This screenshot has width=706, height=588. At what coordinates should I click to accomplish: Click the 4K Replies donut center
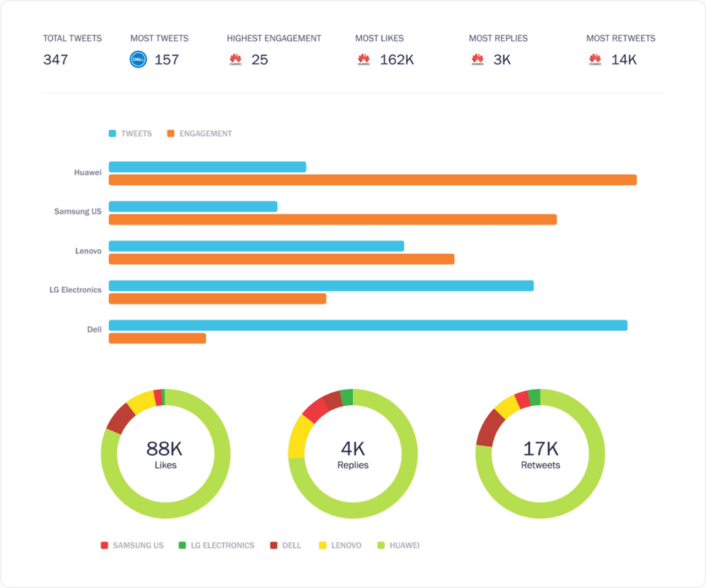[353, 454]
